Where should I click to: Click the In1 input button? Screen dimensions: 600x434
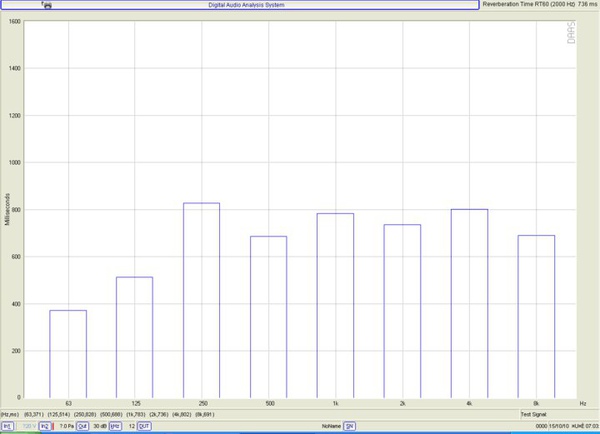tap(8, 426)
